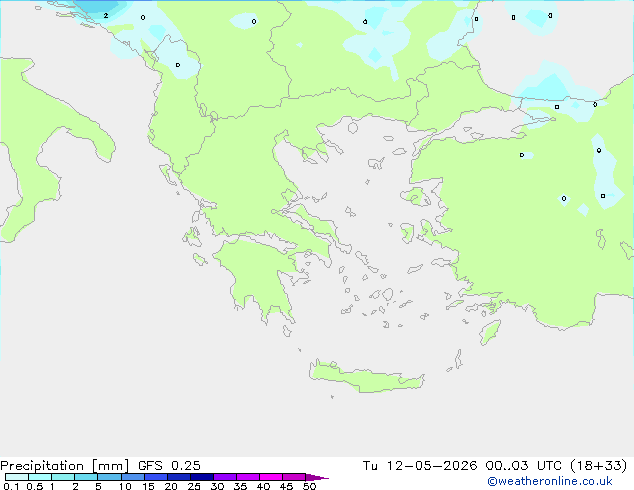Pick the palest cyan 0.1–0.5 mm swatch
The image size is (634, 490).
(x=17, y=477)
